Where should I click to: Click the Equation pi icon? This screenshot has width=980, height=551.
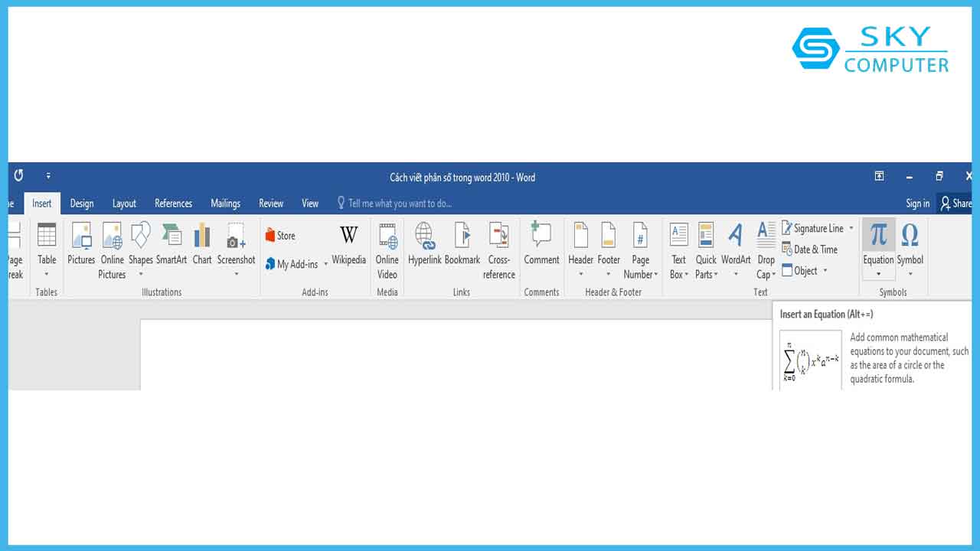click(x=878, y=236)
